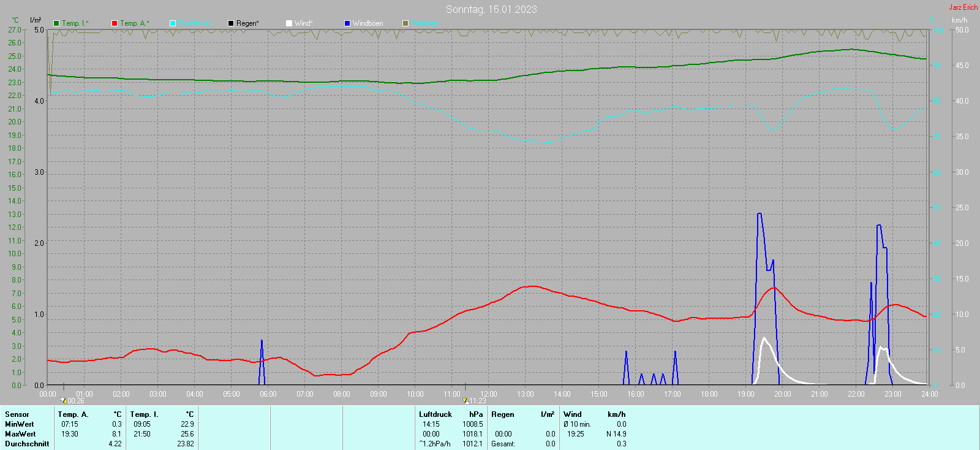Click the blue Windböen legend swatch

(x=347, y=23)
